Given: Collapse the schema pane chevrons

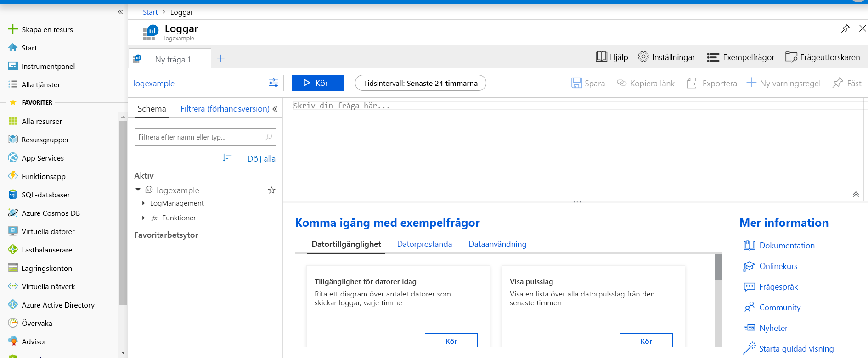Looking at the screenshot, I should (x=275, y=109).
